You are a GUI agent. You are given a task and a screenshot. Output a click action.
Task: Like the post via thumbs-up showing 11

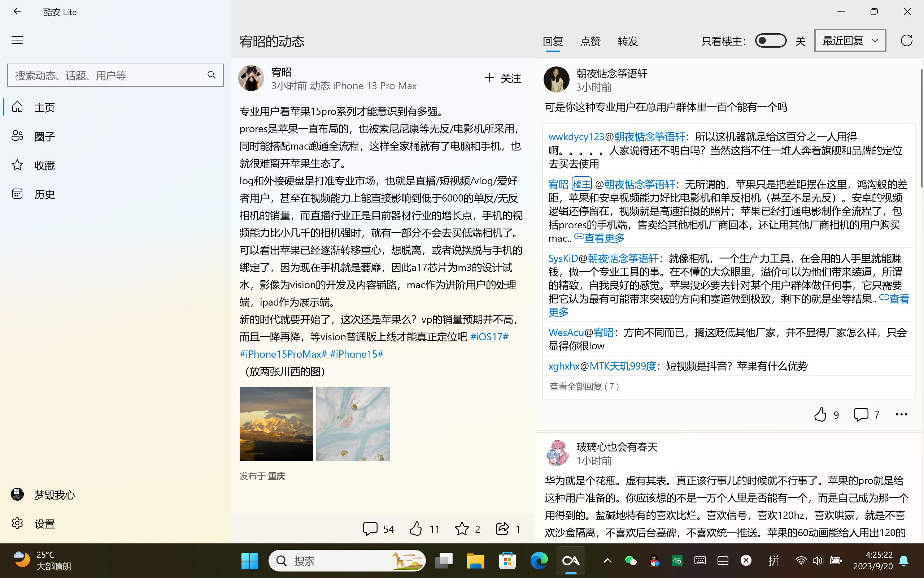(424, 529)
